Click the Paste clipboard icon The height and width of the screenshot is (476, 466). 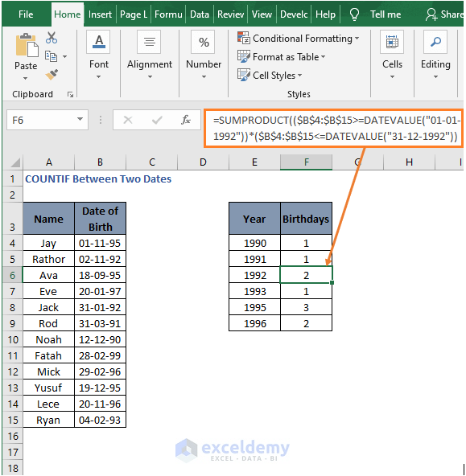27,45
